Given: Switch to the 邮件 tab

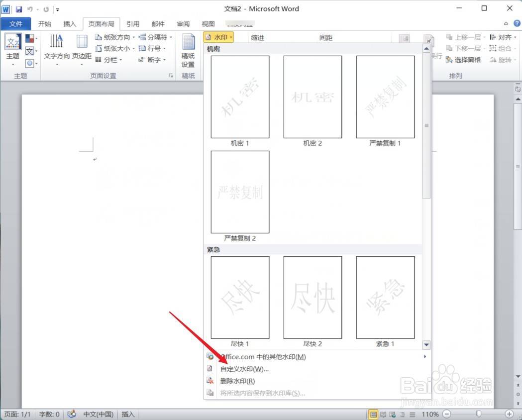Looking at the screenshot, I should [158, 24].
